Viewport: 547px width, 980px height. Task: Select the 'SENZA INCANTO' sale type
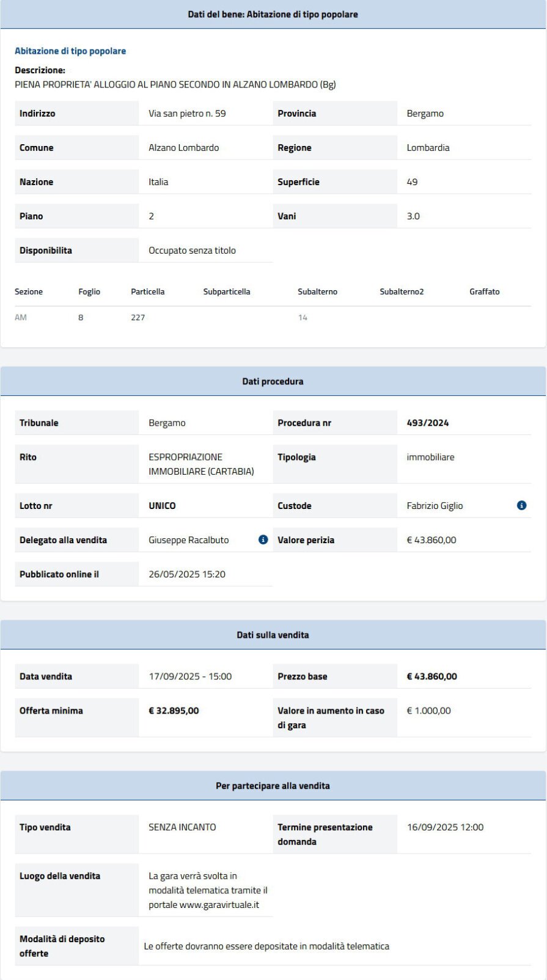(182, 827)
